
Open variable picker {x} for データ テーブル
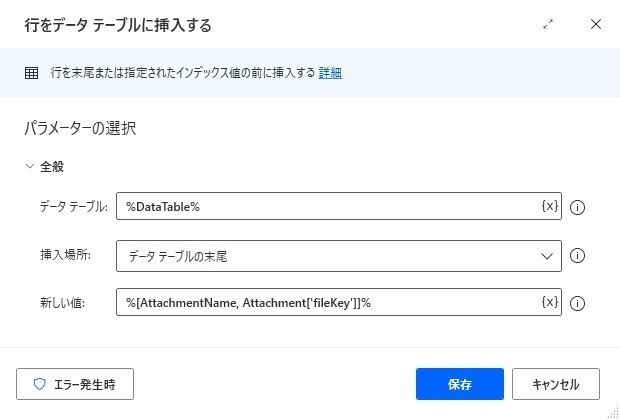550,206
